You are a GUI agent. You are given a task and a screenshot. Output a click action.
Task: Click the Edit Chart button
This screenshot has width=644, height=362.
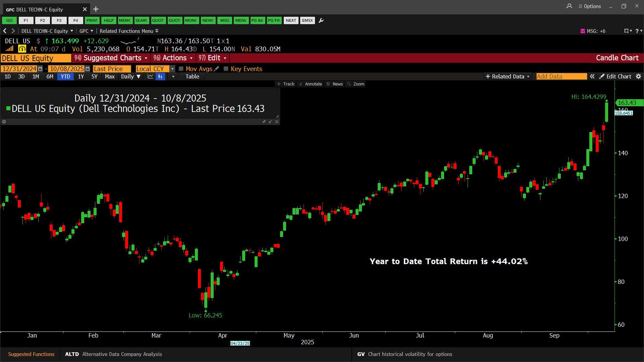(x=615, y=76)
